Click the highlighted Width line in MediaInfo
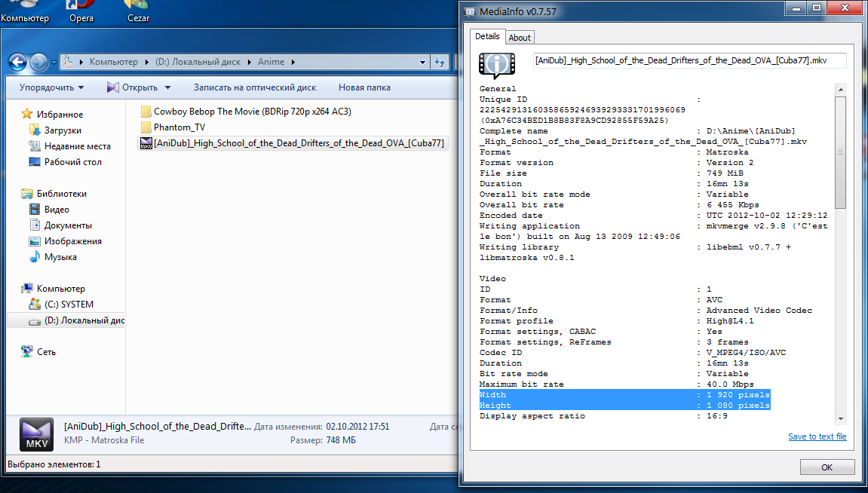The width and height of the screenshot is (868, 493). click(624, 394)
